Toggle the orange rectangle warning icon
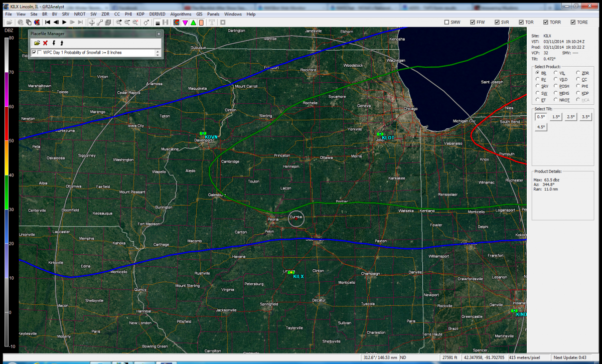The image size is (602, 364). point(201,23)
